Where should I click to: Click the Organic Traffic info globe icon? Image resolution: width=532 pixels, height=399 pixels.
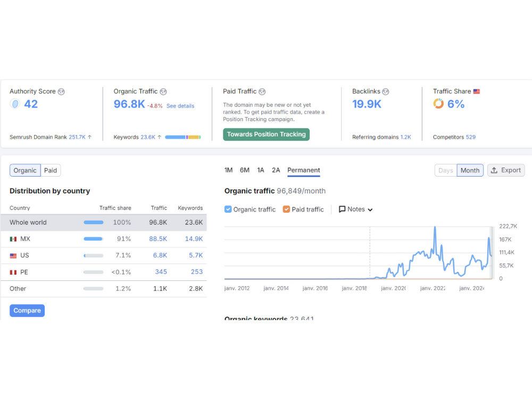click(x=163, y=92)
